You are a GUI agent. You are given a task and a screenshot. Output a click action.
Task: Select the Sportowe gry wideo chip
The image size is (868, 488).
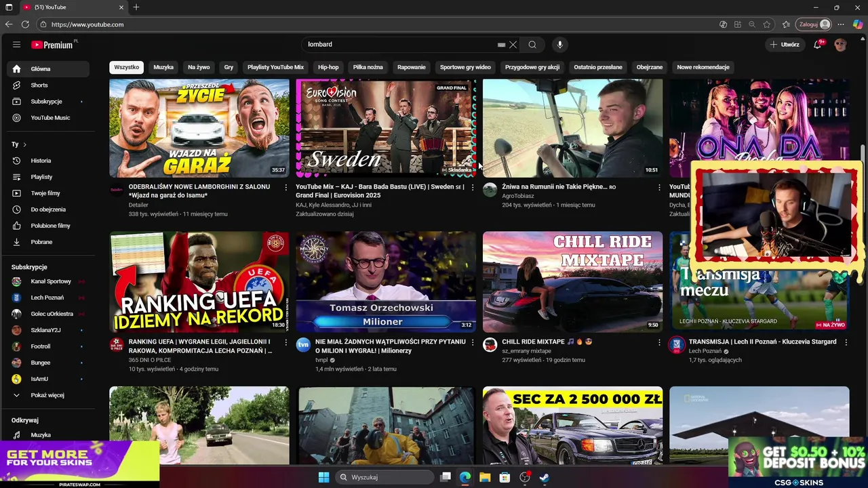pos(465,67)
